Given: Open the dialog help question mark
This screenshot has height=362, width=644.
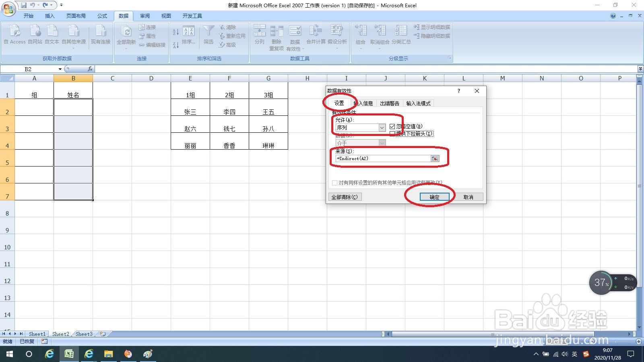Looking at the screenshot, I should 459,91.
